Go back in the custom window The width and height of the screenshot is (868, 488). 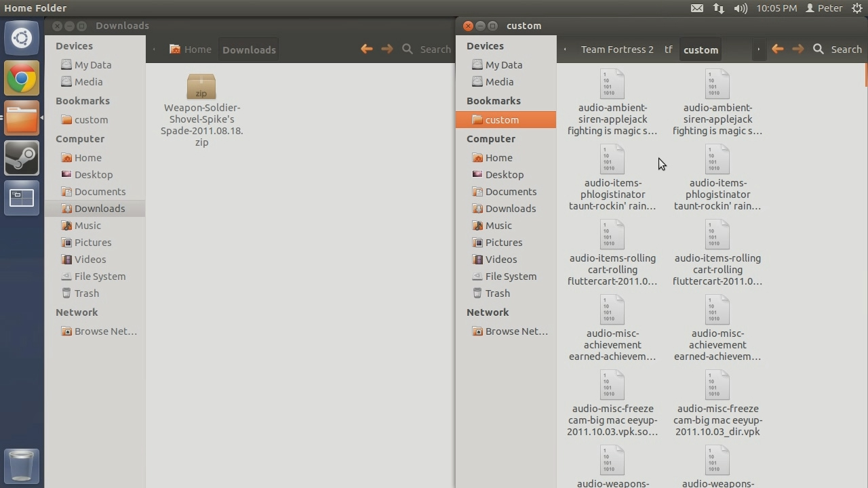778,49
